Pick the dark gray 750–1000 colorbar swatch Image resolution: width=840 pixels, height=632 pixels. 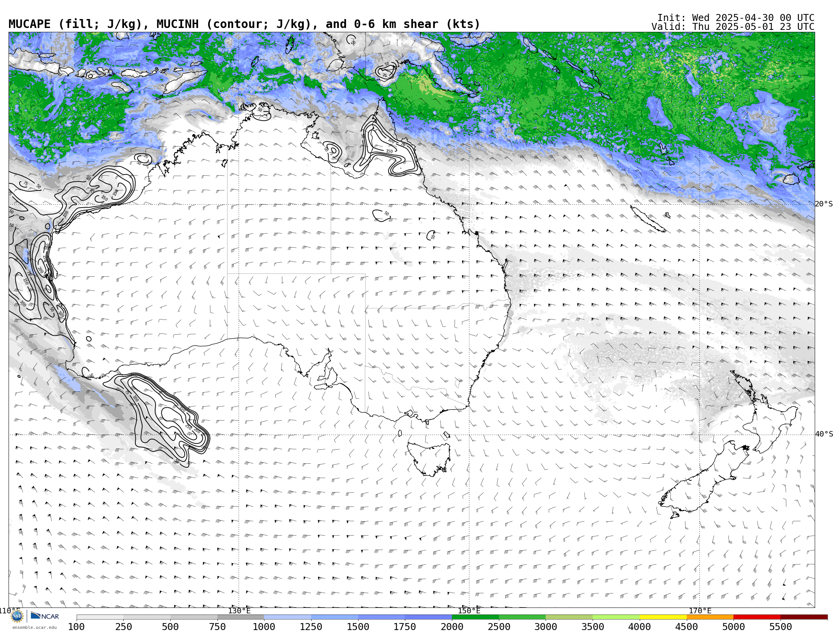(241, 617)
